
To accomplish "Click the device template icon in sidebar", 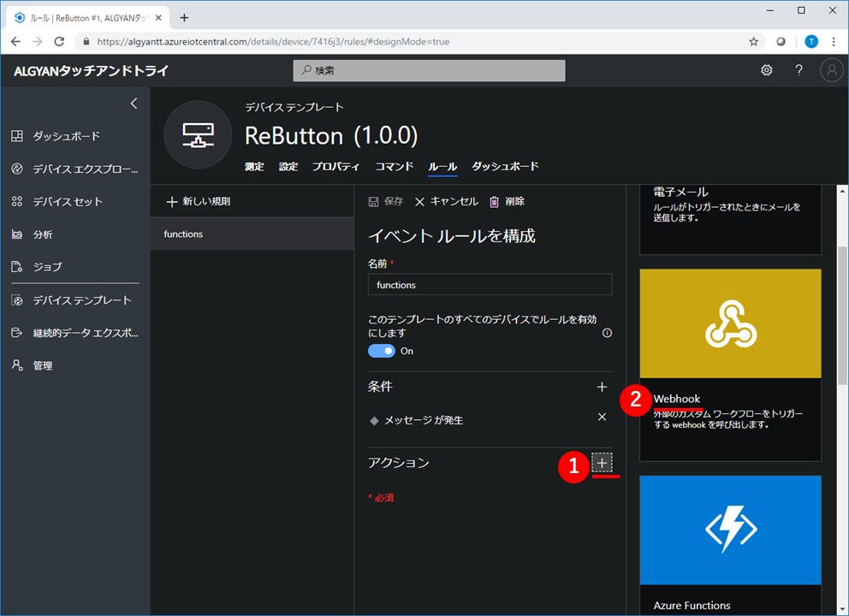I will coord(17,300).
